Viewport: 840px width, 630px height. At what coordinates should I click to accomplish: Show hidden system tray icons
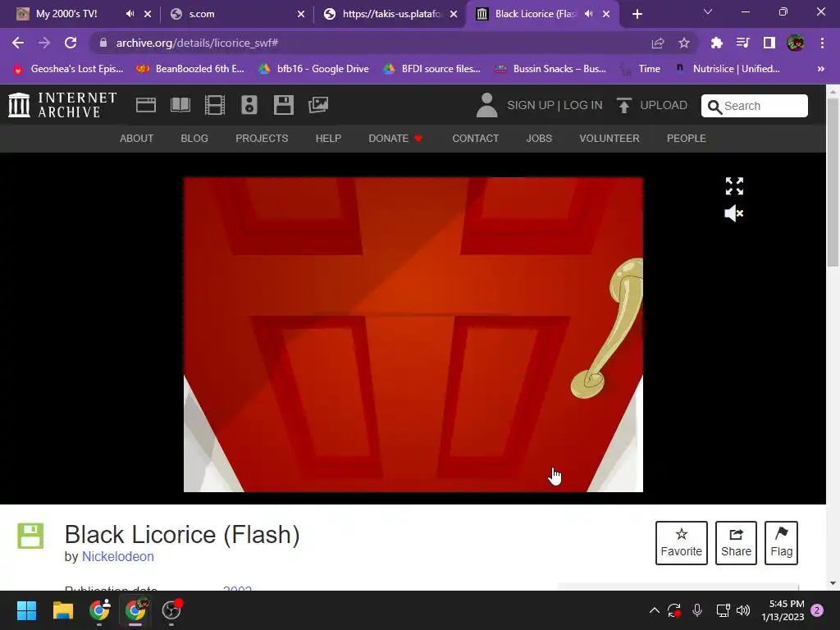(654, 610)
